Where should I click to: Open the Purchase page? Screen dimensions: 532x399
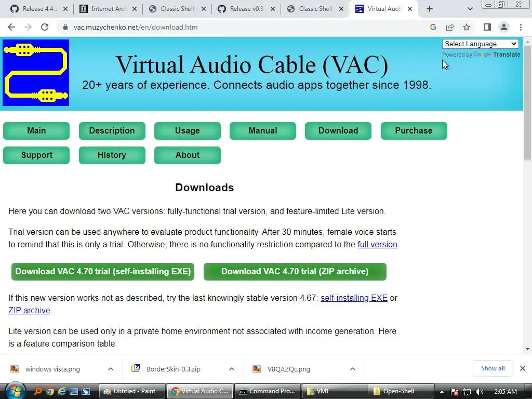pyautogui.click(x=414, y=130)
